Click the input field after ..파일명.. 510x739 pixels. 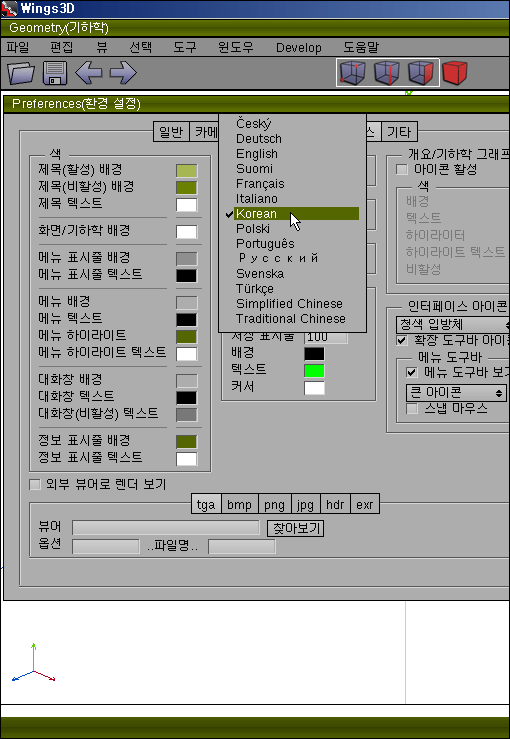(242, 547)
